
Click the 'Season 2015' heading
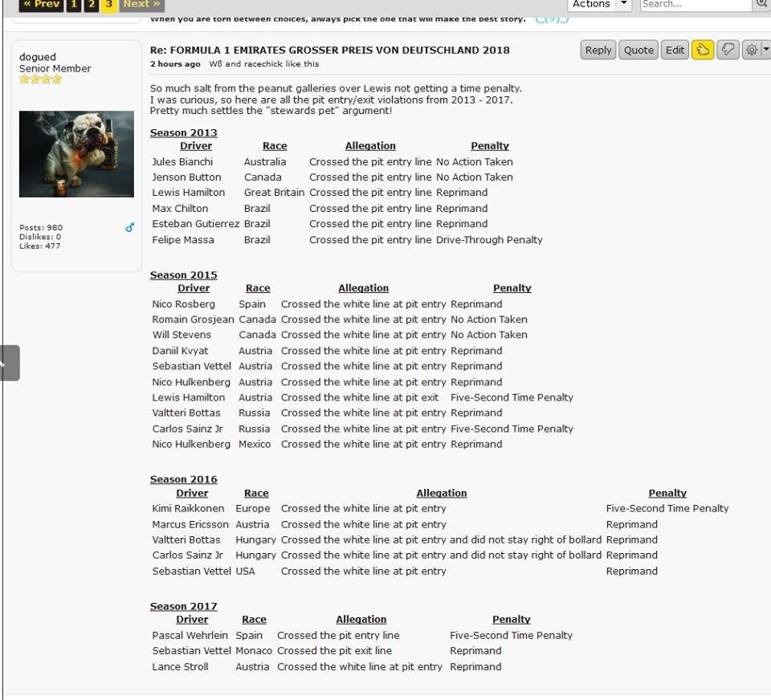(x=183, y=275)
